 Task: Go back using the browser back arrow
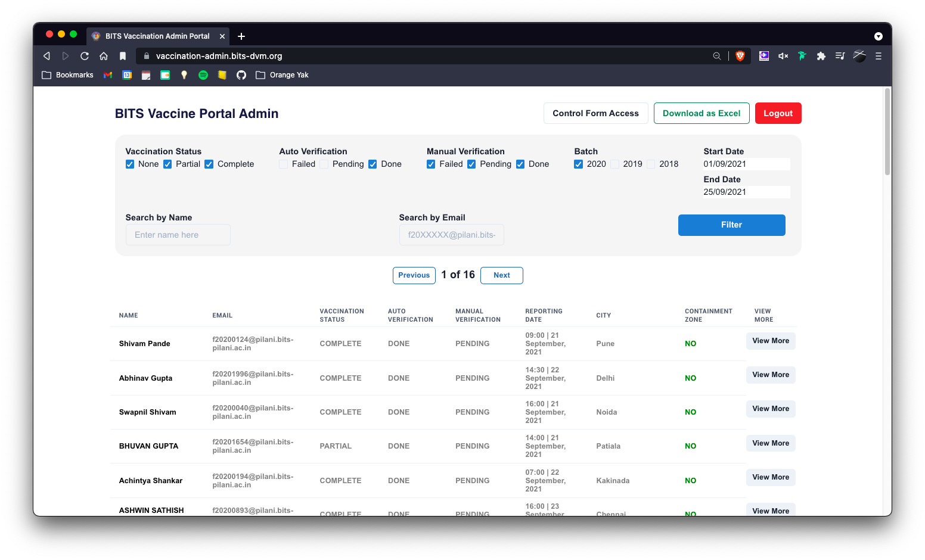tap(46, 56)
